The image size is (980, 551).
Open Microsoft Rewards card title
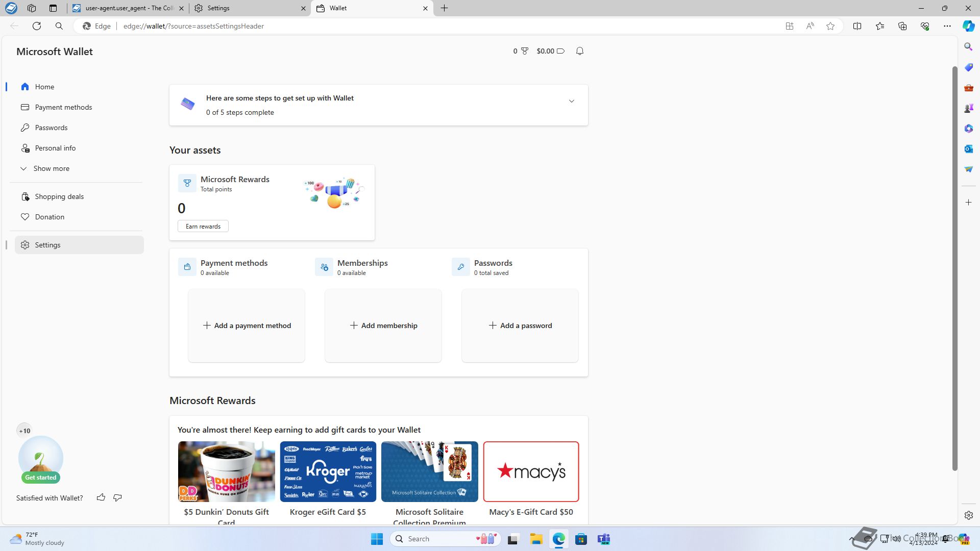coord(235,180)
